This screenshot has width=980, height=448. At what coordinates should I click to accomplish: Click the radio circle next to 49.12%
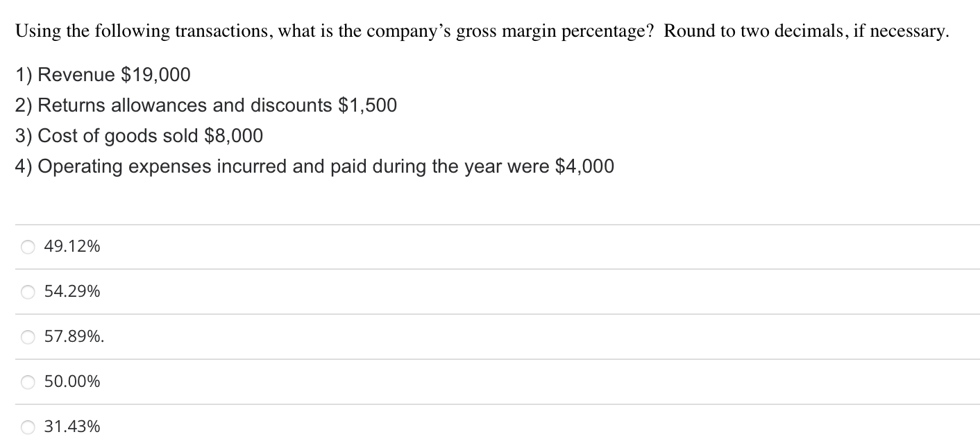click(x=27, y=246)
